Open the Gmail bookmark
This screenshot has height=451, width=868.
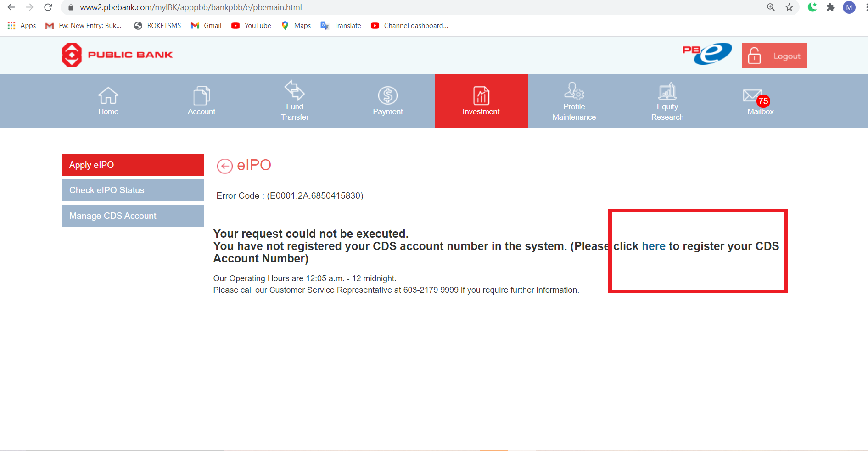click(206, 26)
